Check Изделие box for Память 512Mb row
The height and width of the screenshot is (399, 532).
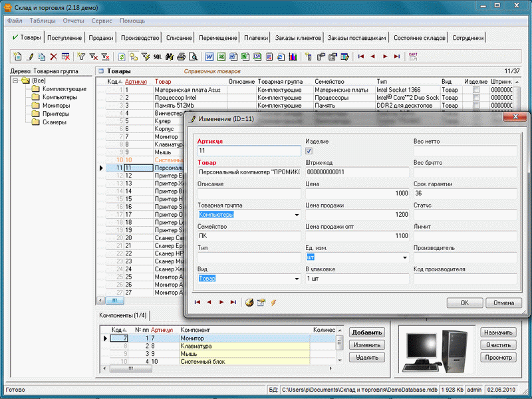tap(475, 105)
